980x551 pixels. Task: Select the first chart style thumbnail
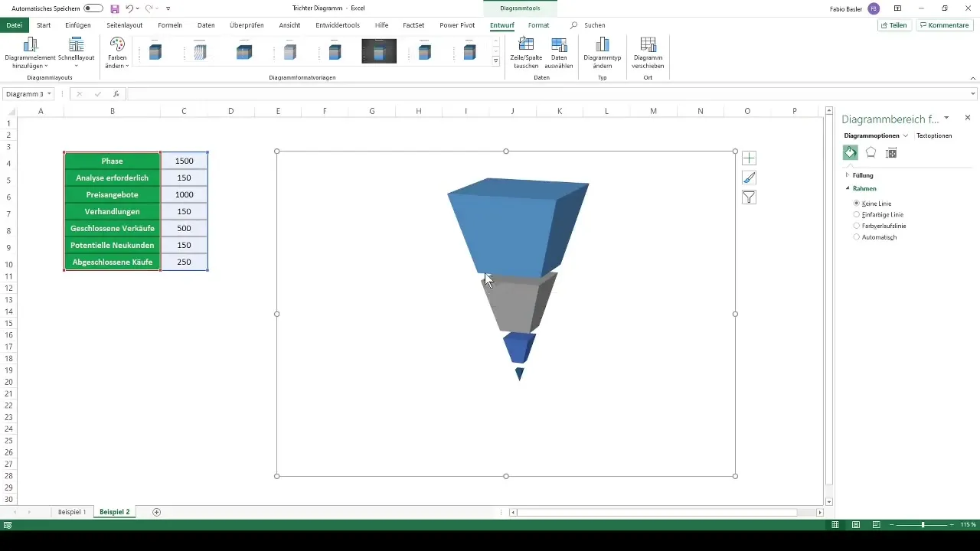click(155, 51)
